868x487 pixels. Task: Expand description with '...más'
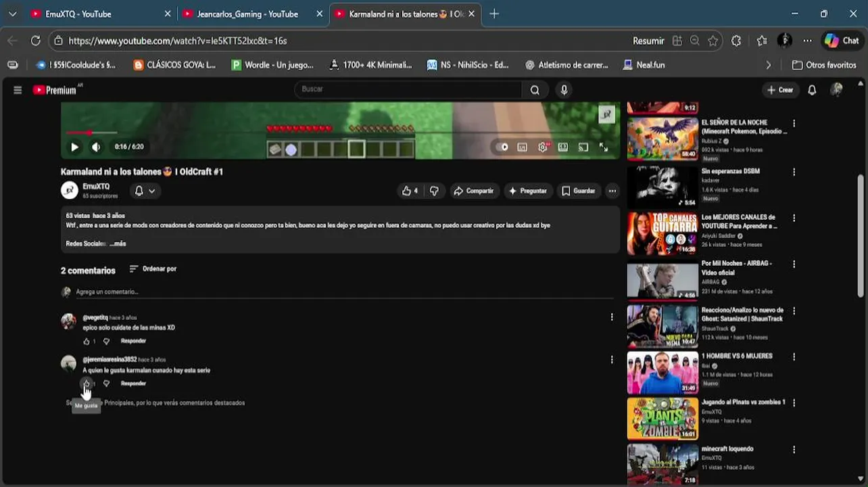pos(118,243)
